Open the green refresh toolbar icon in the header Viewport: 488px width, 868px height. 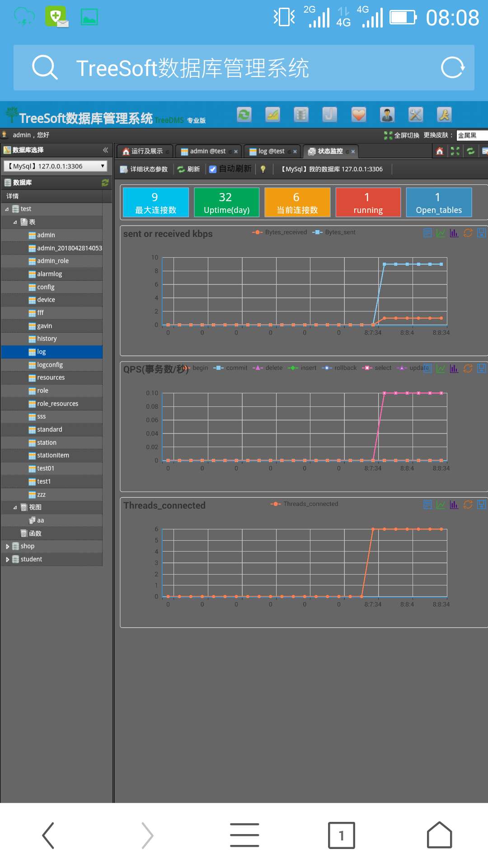pyautogui.click(x=244, y=115)
